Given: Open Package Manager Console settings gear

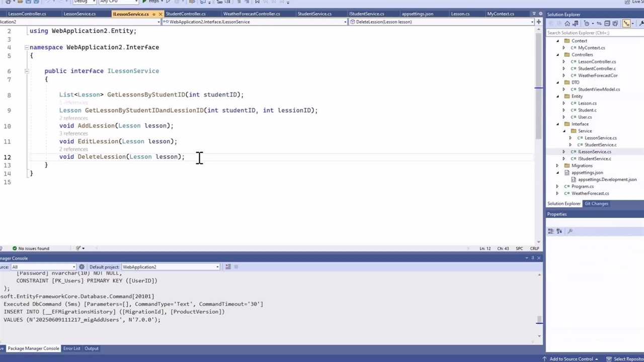Looking at the screenshot, I should [82, 267].
